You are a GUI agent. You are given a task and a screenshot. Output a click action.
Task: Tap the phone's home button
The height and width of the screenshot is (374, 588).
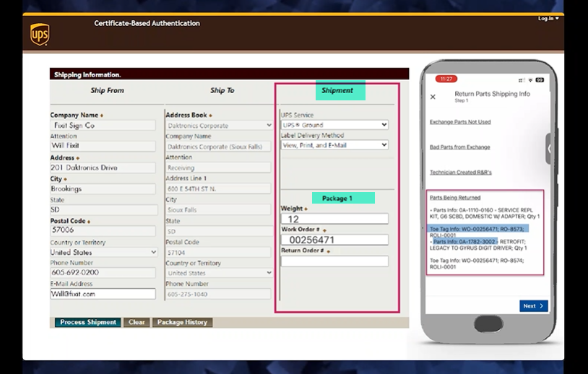(488, 323)
